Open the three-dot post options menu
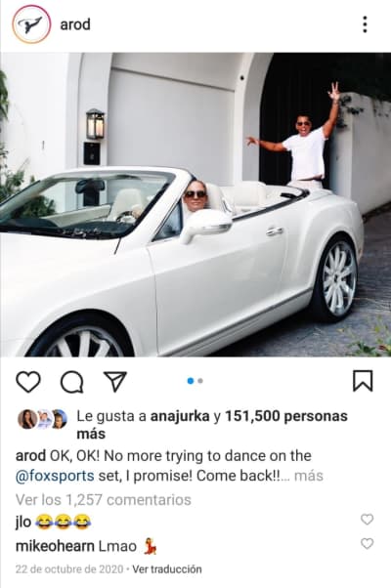This screenshot has width=391, height=588. tap(365, 24)
